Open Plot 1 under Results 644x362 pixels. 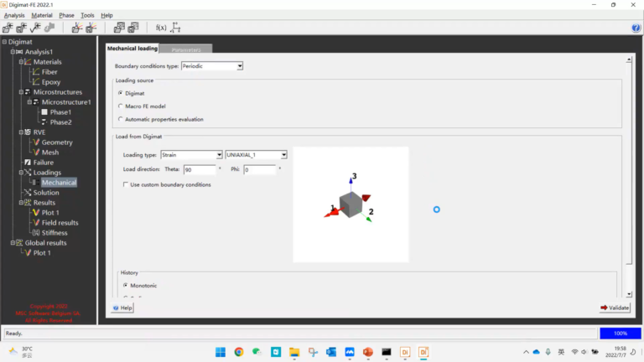pos(50,213)
